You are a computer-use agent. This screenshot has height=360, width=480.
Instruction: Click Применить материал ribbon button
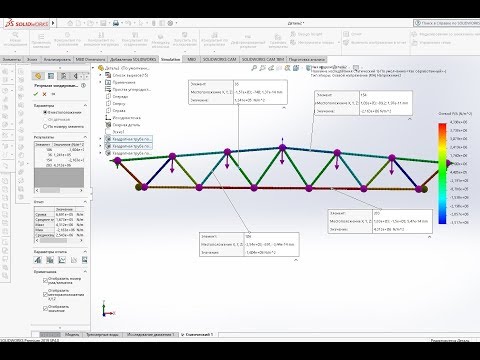click(x=41, y=41)
